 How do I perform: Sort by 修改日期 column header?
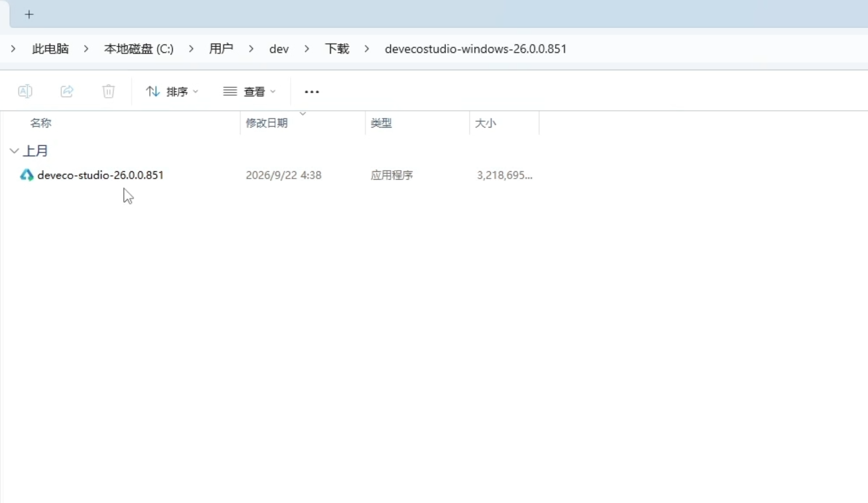coord(267,123)
